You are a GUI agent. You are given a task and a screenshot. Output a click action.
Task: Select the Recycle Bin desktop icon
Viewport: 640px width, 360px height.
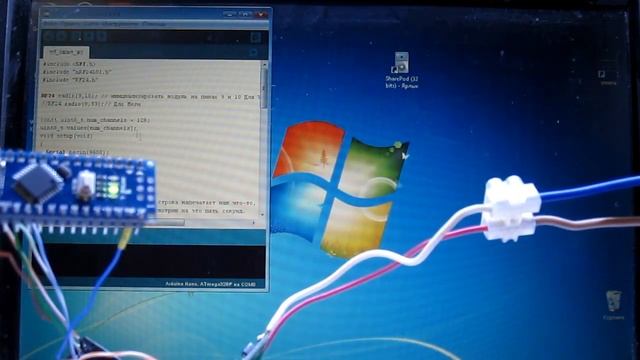[x=613, y=305]
